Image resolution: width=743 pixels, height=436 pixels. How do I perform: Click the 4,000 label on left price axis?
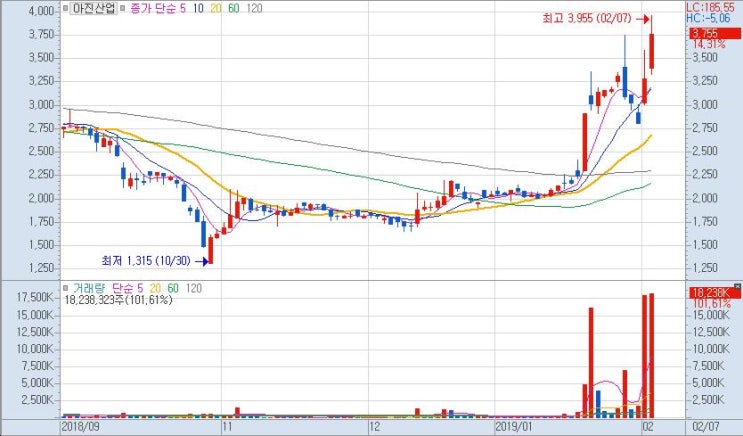(41, 10)
